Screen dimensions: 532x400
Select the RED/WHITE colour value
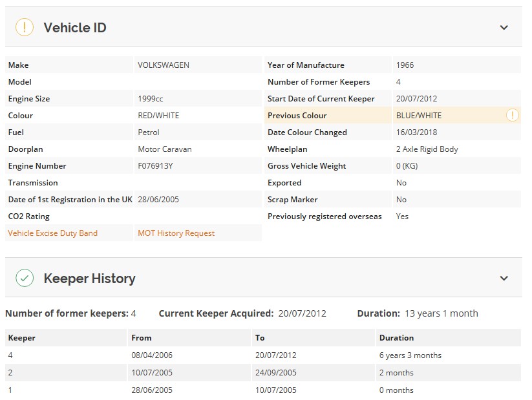tap(158, 116)
